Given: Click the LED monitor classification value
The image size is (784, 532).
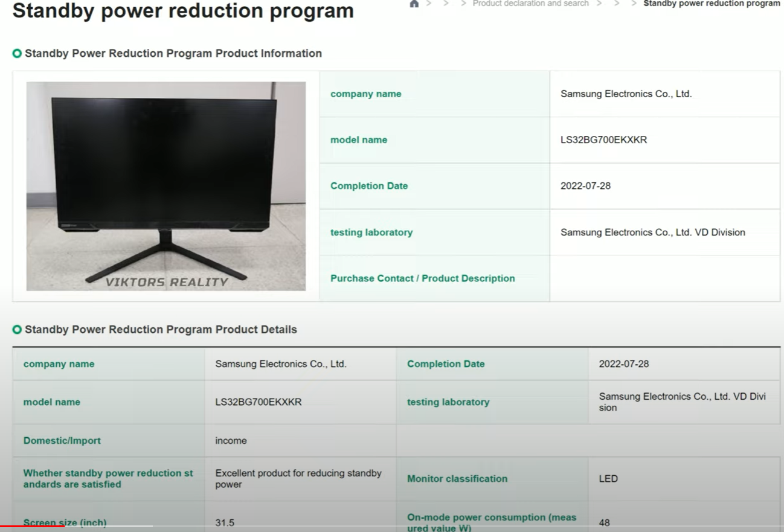Looking at the screenshot, I should [x=608, y=479].
